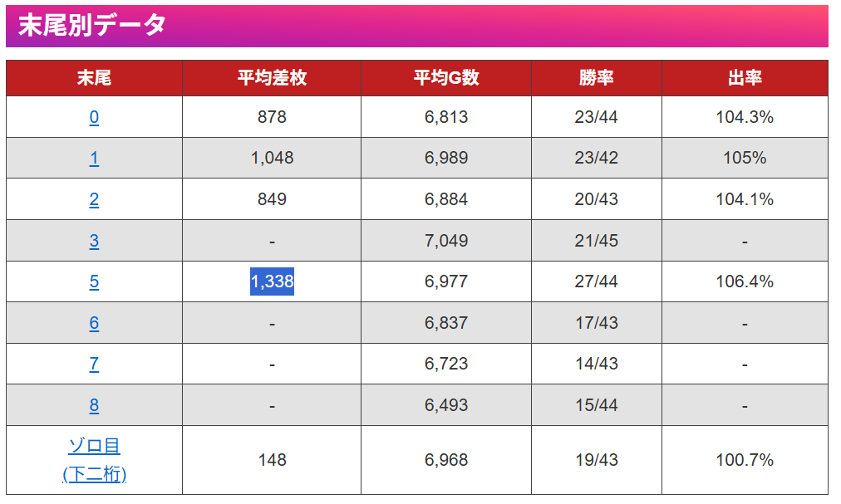Click the 末尾別データ section heading

(92, 26)
